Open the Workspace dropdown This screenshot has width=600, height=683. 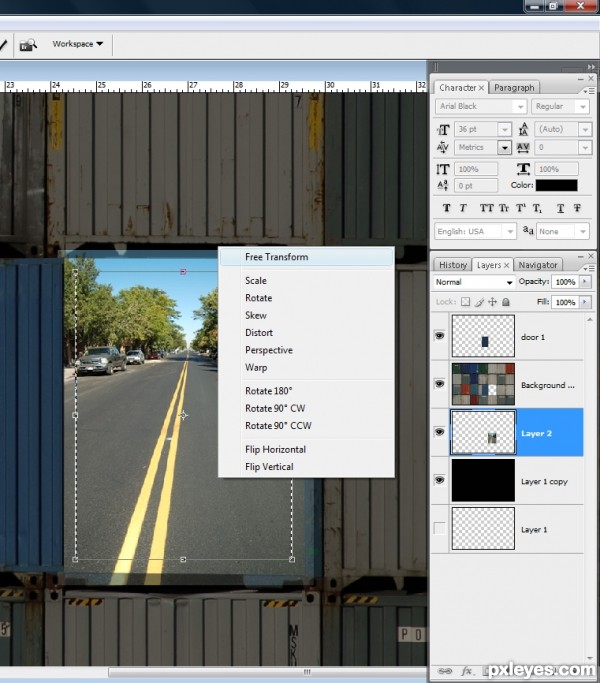coord(78,44)
